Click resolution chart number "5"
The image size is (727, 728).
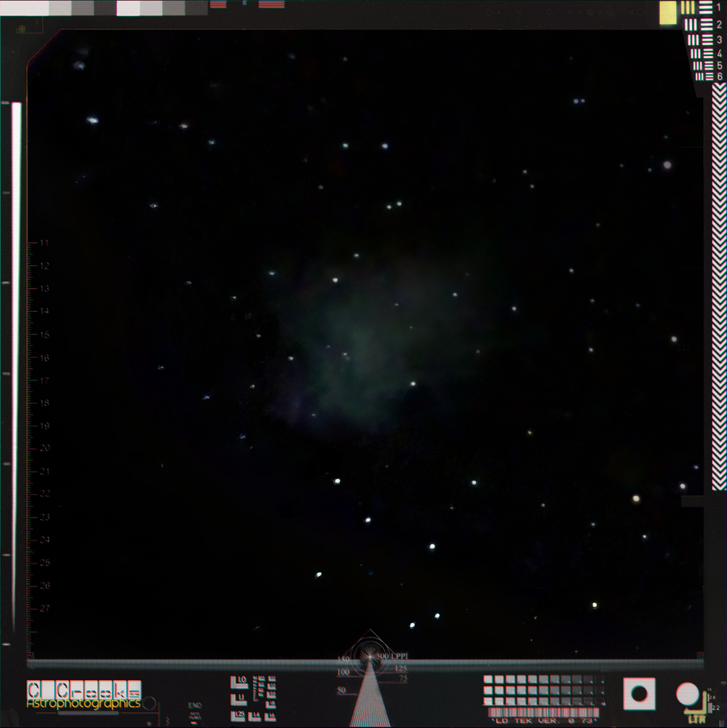pyautogui.click(x=720, y=65)
